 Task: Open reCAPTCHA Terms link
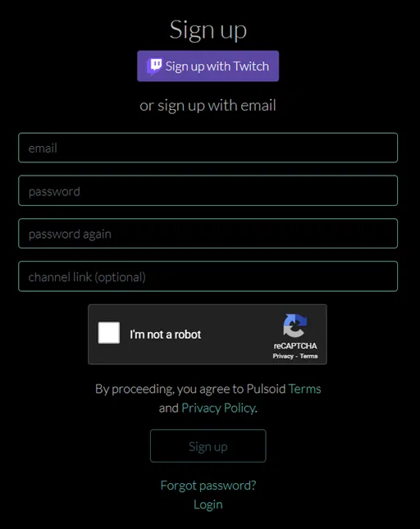point(308,356)
